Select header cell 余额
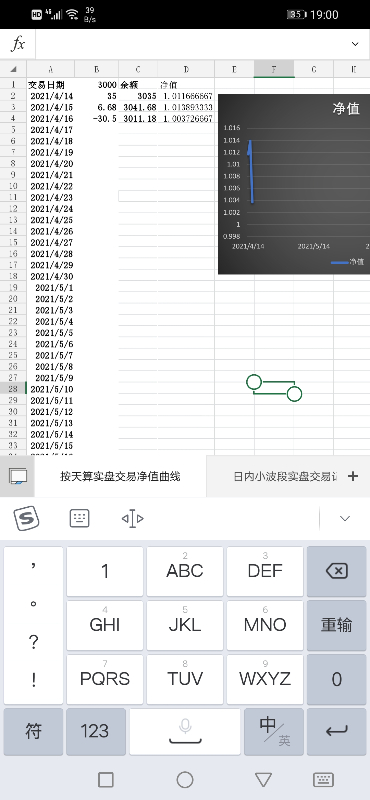This screenshot has width=370, height=800. [138, 84]
